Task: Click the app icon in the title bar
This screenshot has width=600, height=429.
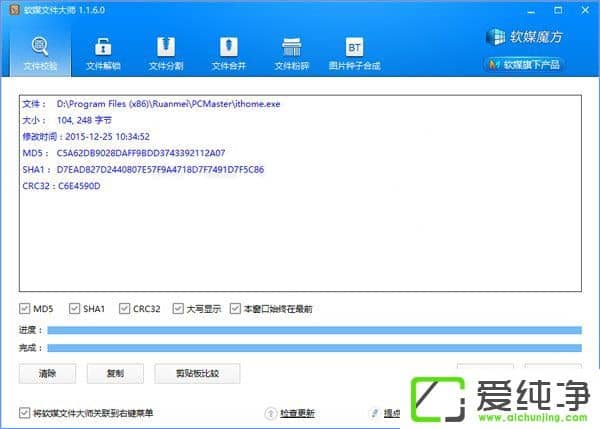Action: (x=15, y=10)
